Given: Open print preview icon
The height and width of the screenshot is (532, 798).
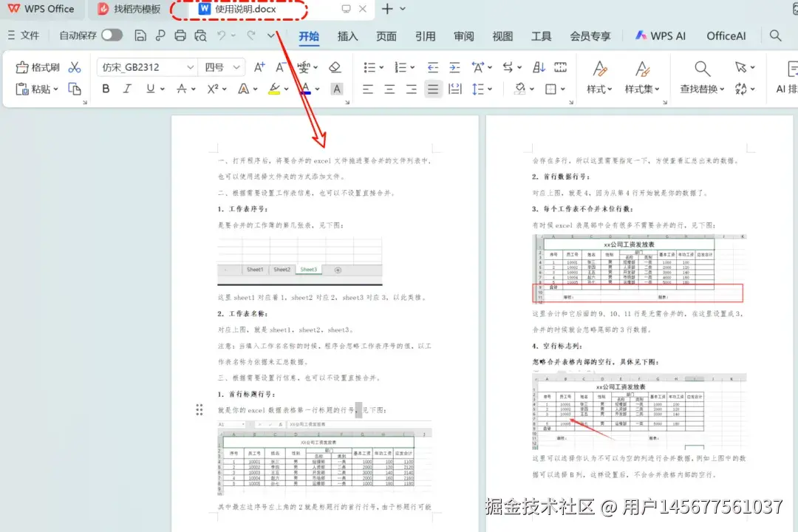Looking at the screenshot, I should (200, 35).
